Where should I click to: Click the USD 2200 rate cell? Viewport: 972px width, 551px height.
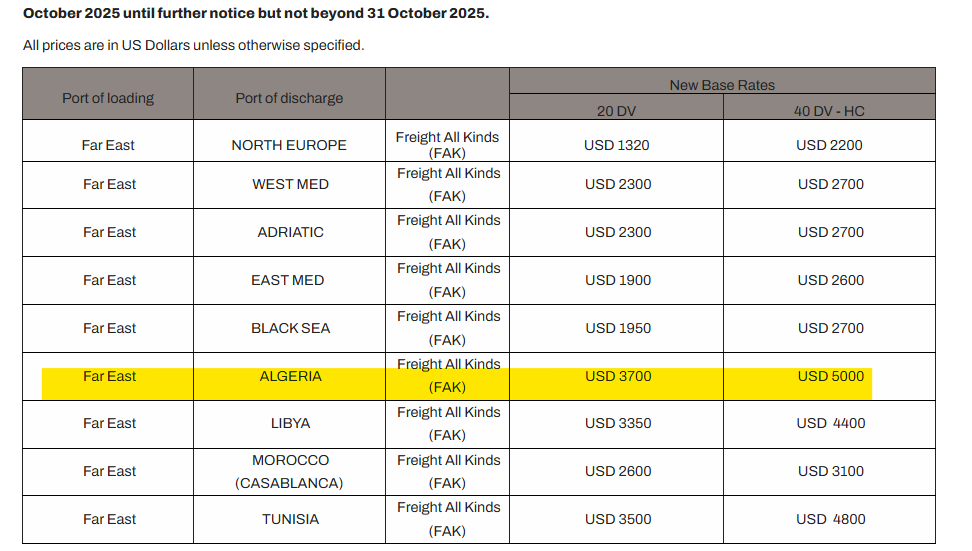click(829, 145)
